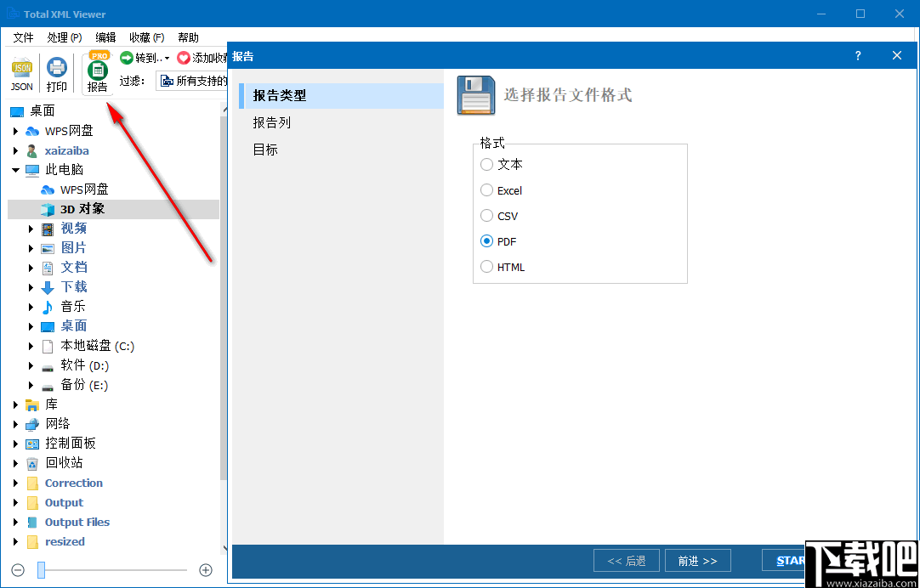Viewport: 920px width, 588px height.
Task: Open the 编辑 menu
Action: (105, 37)
